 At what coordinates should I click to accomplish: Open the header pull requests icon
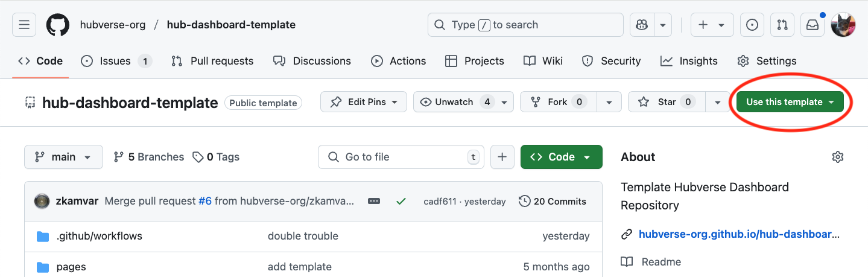click(782, 25)
